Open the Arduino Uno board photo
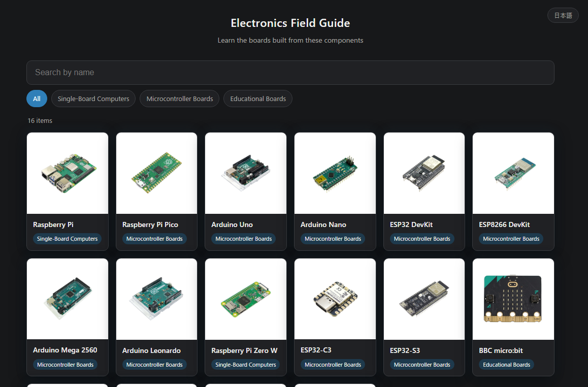The width and height of the screenshot is (588, 387). (246, 173)
